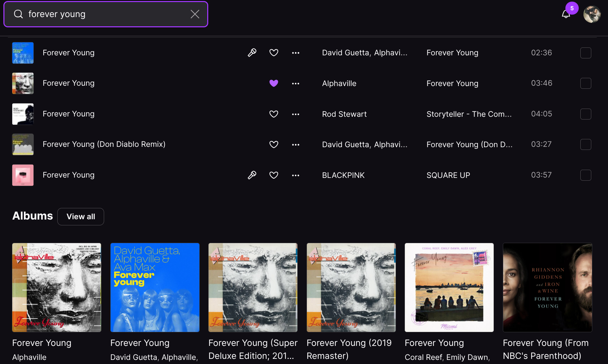The width and height of the screenshot is (608, 364).
Task: Like the BLACKPINK Forever Young track
Action: pyautogui.click(x=274, y=175)
